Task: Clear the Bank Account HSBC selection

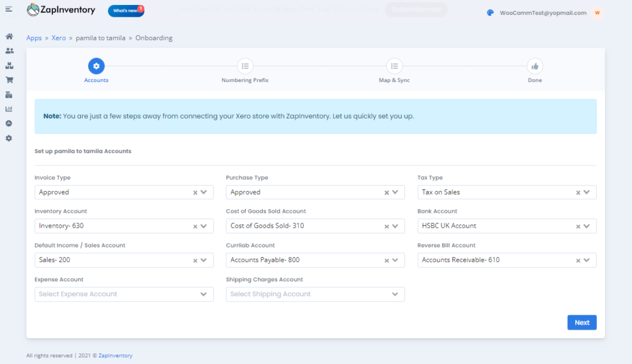Action: click(578, 226)
